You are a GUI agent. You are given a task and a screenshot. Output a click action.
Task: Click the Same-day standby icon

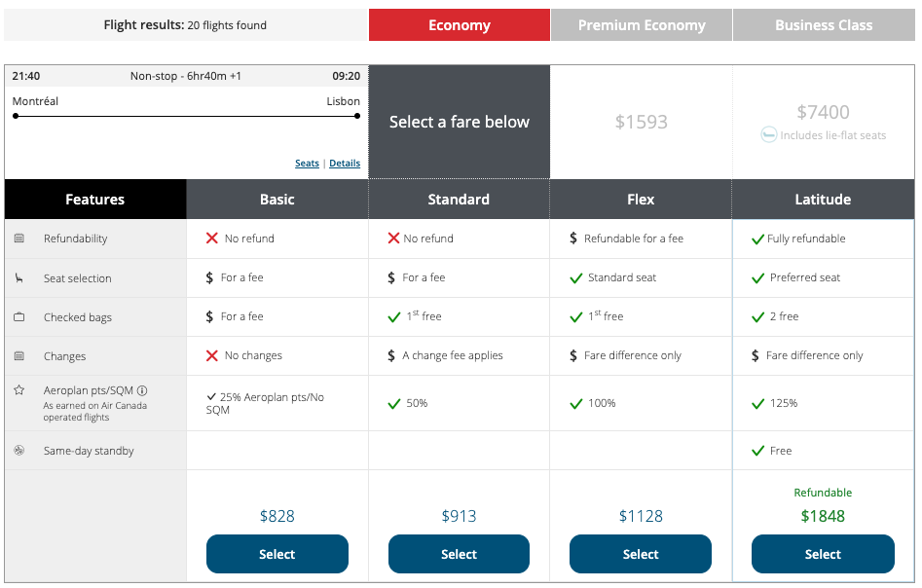(19, 451)
